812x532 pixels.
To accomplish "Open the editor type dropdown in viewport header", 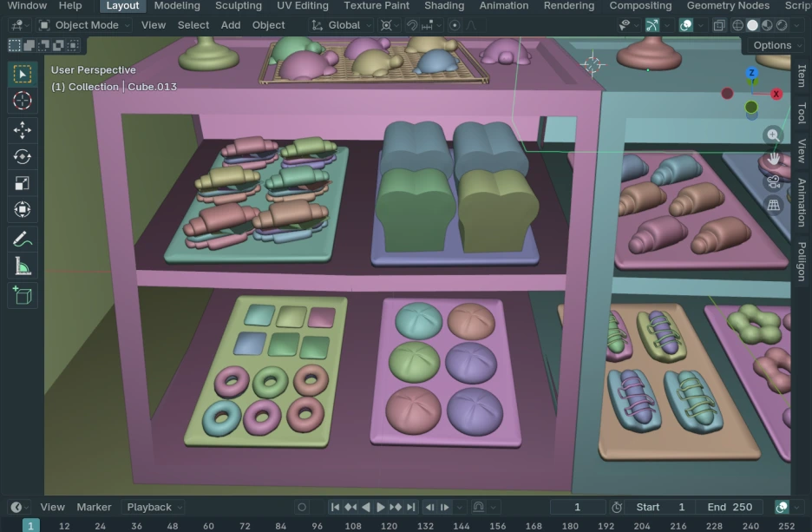I will pyautogui.click(x=20, y=25).
